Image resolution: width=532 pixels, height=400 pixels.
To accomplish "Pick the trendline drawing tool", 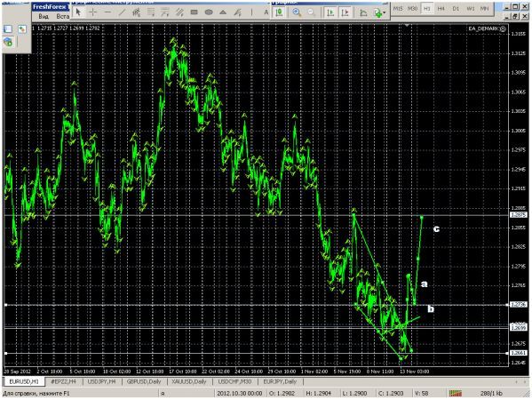I will (122, 12).
